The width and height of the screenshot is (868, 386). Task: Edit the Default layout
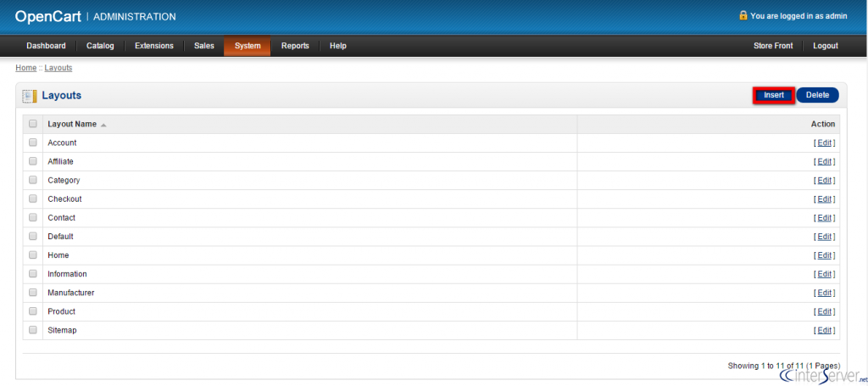click(824, 237)
